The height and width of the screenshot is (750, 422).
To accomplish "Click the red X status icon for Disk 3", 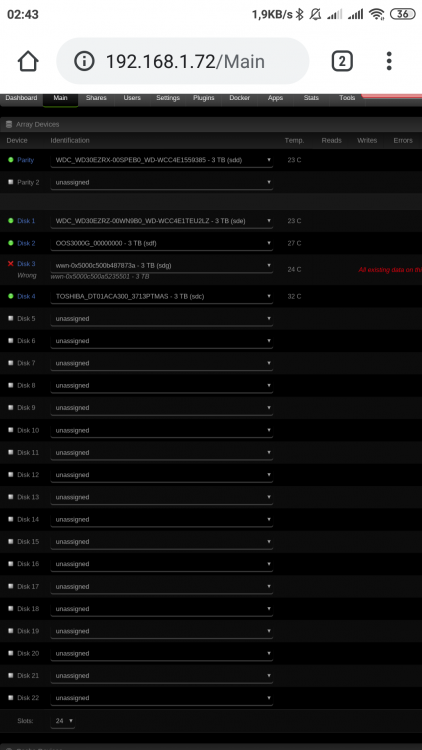I will click(11, 264).
